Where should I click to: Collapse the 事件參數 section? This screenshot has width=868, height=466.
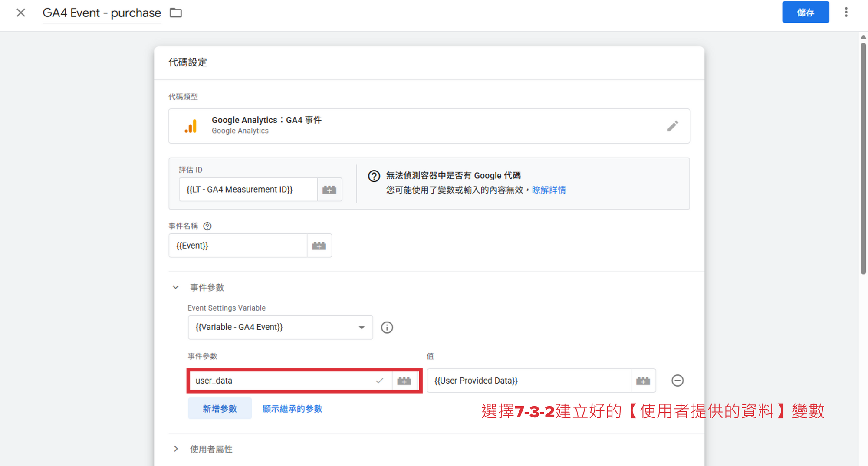[x=176, y=287]
